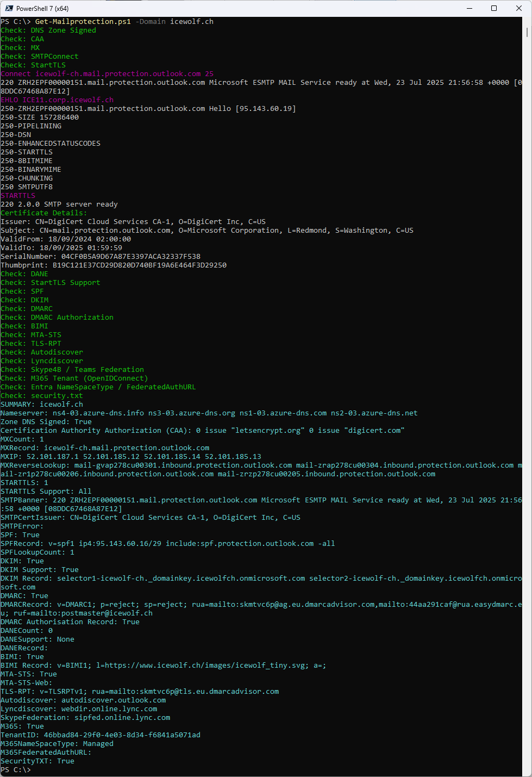Click the 'Issuer: CN=DigiCert Cloud Services' line
The width and height of the screenshot is (532, 777).
[x=133, y=222]
